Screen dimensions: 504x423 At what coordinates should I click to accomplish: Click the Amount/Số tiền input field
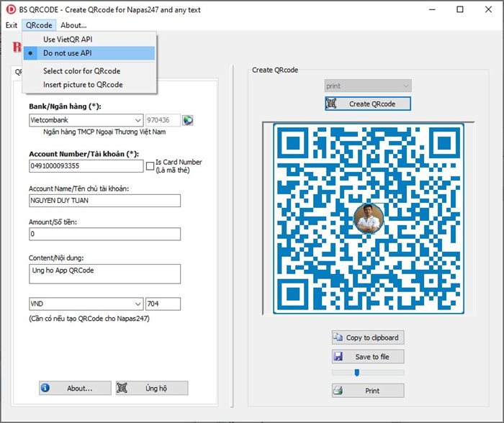coord(105,234)
